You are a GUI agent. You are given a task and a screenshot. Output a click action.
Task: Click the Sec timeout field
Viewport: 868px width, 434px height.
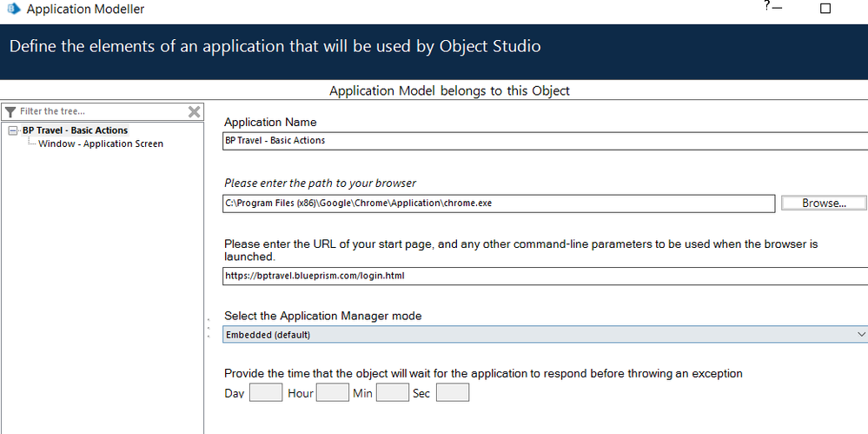[453, 393]
